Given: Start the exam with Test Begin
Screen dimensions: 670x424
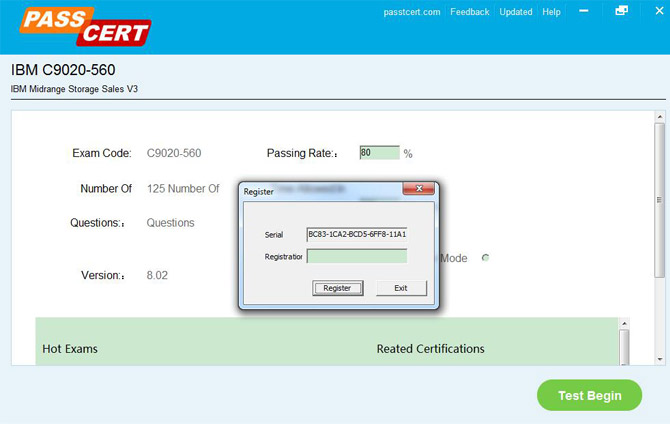Looking at the screenshot, I should point(589,395).
